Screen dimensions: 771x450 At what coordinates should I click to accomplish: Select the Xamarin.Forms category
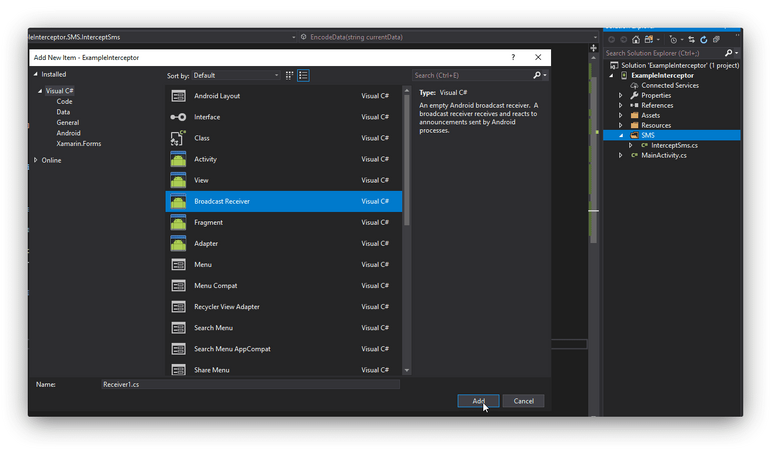(x=79, y=144)
